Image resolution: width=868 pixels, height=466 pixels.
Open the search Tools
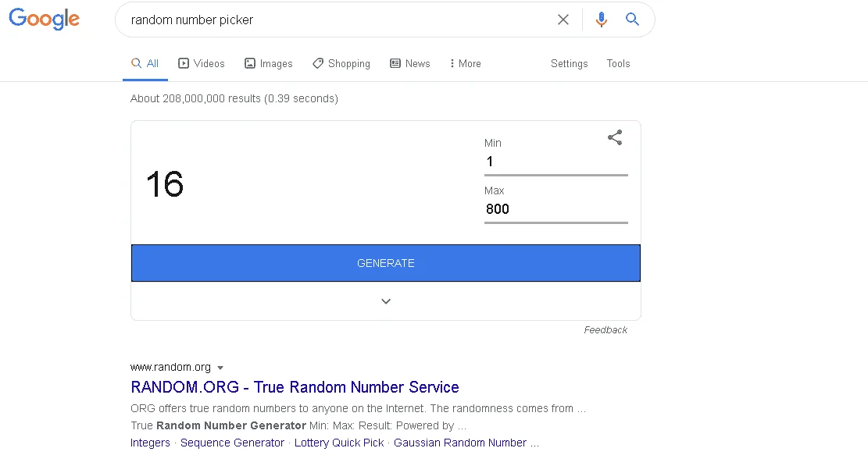[618, 63]
